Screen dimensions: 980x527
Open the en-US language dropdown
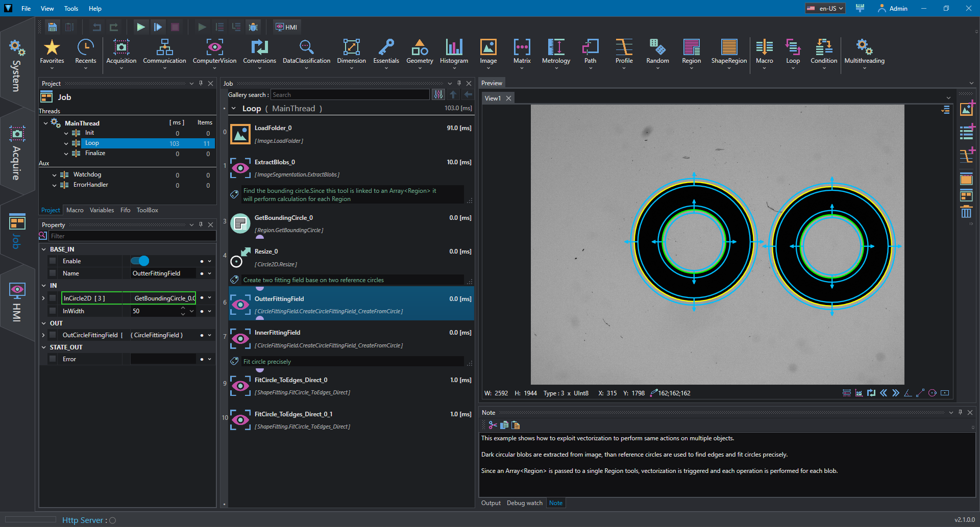tap(825, 8)
